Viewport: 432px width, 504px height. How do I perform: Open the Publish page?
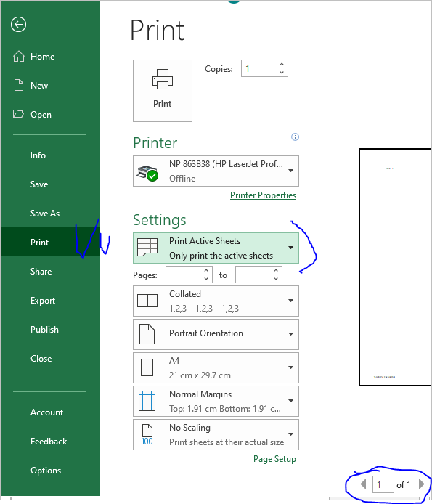[50, 330]
